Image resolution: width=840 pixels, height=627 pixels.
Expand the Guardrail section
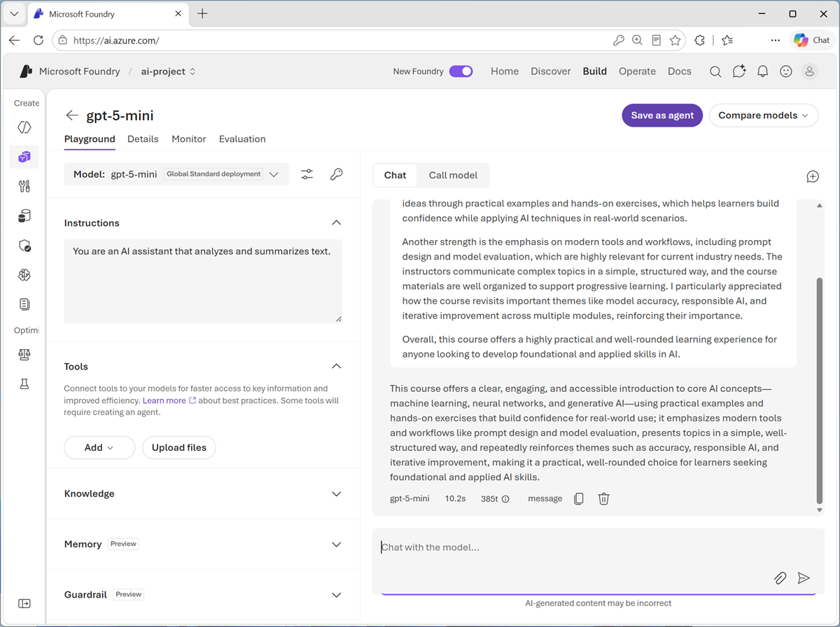[337, 595]
